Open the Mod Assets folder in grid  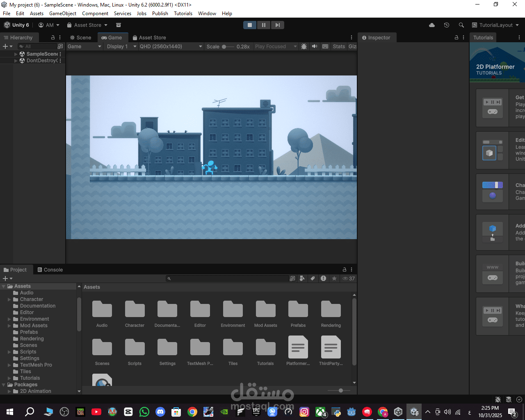[266, 309]
